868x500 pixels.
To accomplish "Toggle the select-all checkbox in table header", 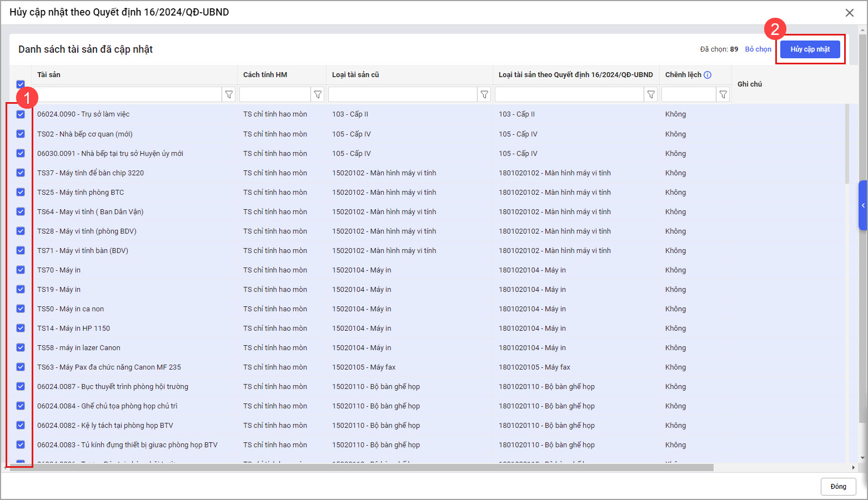I will (21, 84).
